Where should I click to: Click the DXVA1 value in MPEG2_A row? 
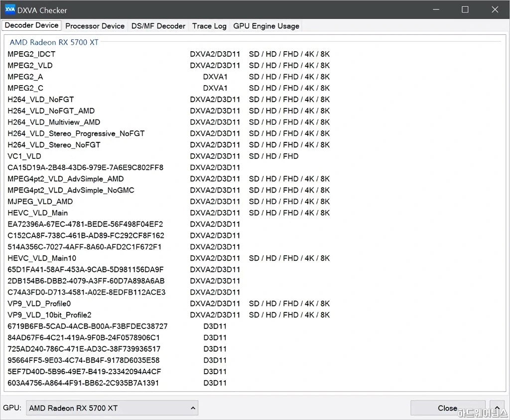pyautogui.click(x=215, y=77)
